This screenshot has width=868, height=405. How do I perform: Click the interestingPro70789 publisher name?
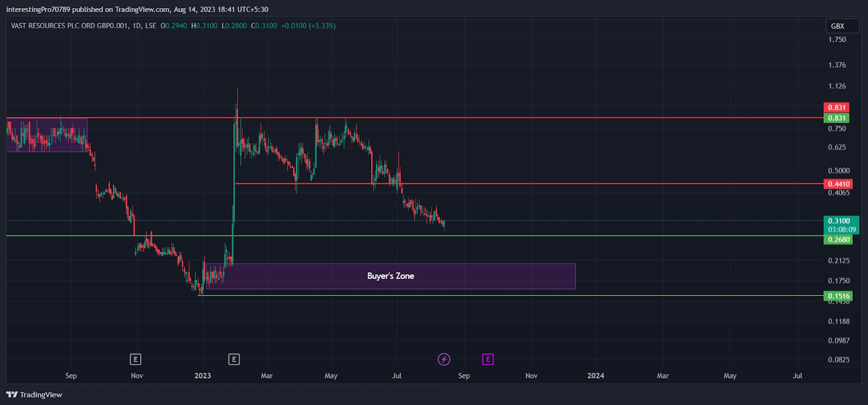coord(38,9)
